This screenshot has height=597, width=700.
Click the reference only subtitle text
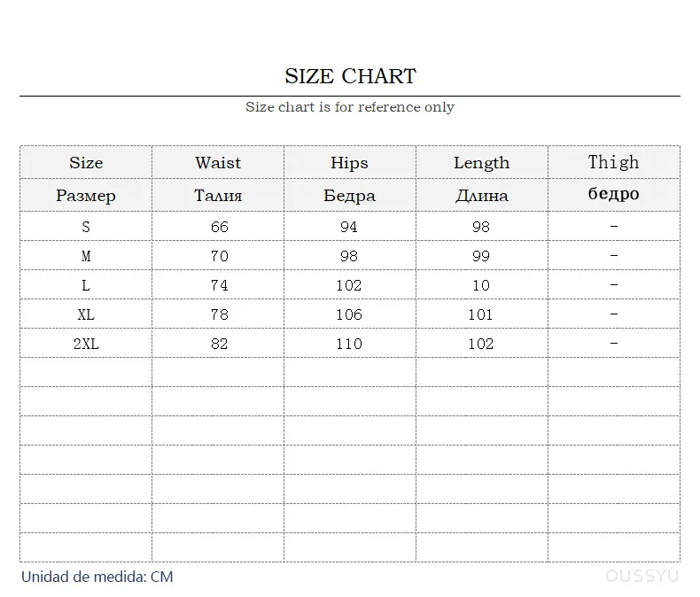click(350, 107)
